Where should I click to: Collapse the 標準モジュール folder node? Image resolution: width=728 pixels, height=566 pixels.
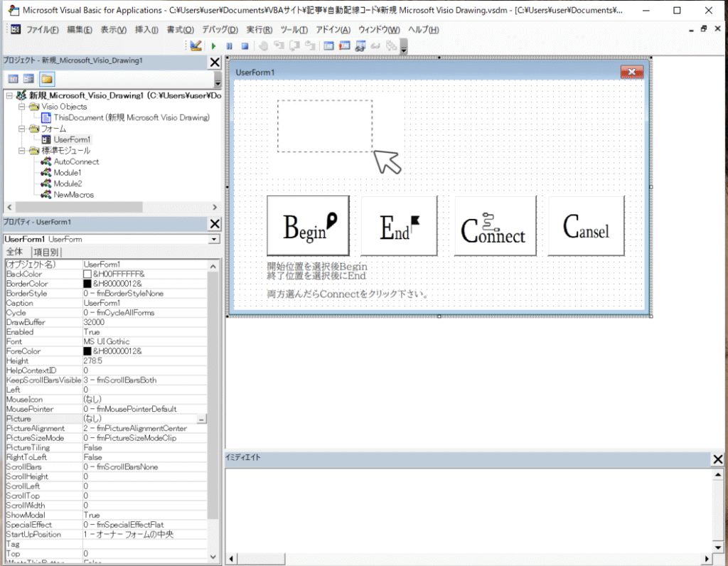(22, 151)
